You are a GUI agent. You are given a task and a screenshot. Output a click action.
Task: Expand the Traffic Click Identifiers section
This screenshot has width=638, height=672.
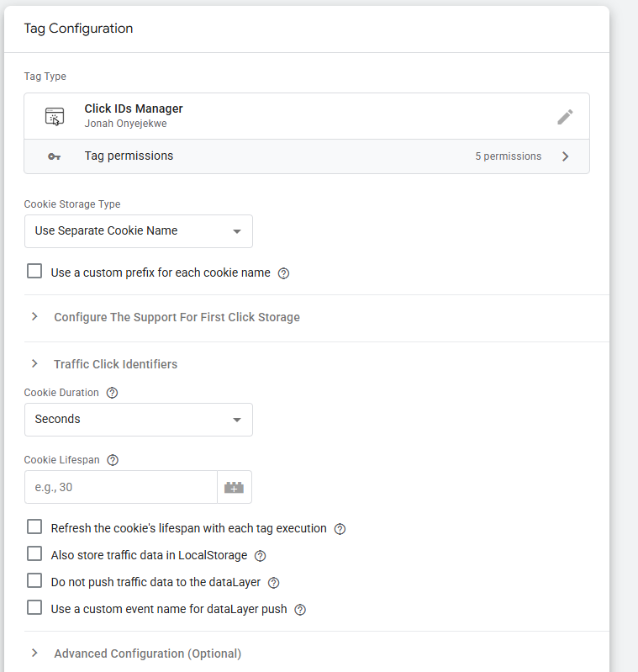[115, 364]
